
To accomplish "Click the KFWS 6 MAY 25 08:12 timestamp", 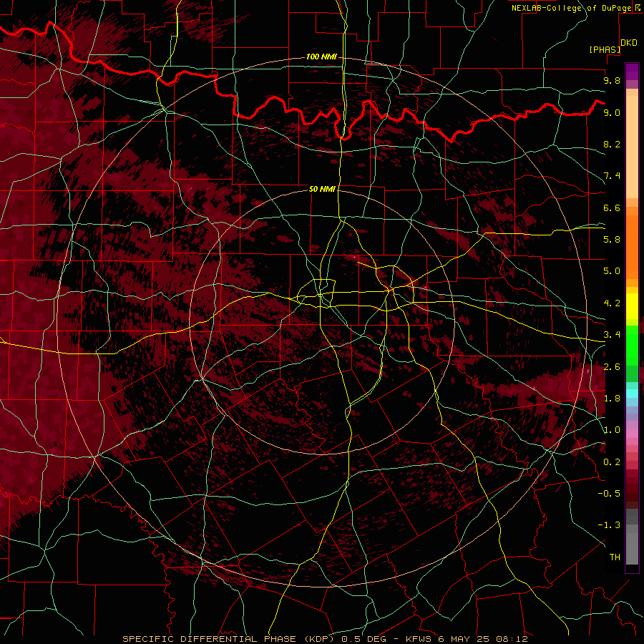I will [467, 639].
